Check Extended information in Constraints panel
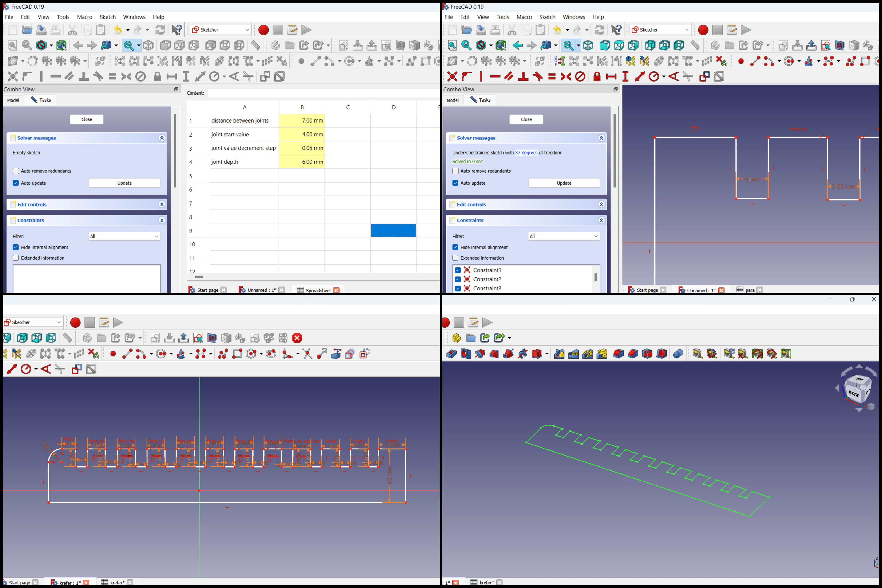882x588 pixels. point(16,258)
